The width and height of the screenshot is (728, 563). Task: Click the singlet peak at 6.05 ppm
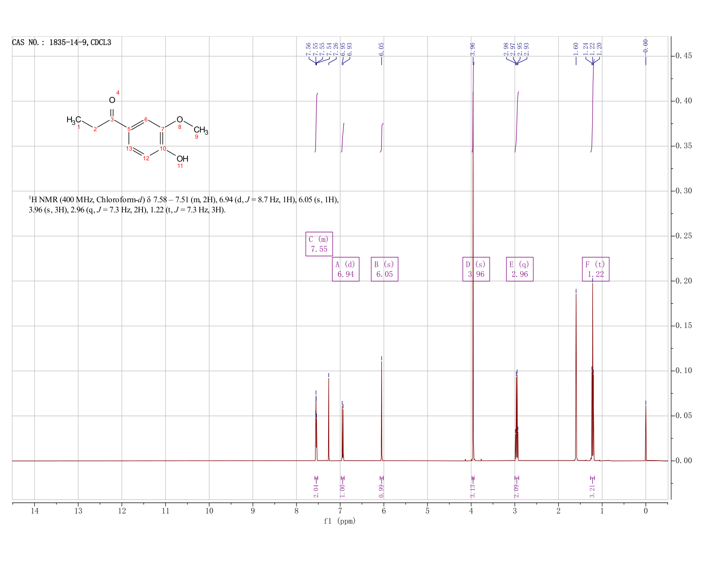[x=382, y=411]
